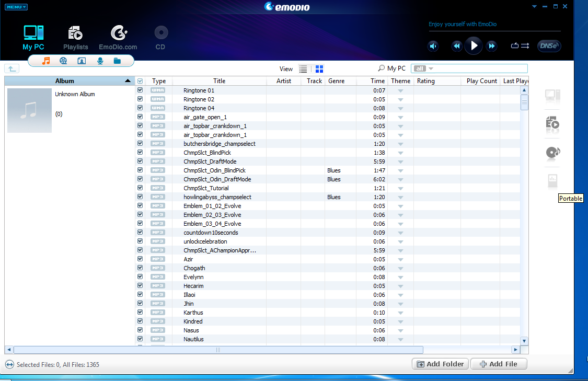
Task: Uncheck the Ringtone 01 checkbox
Action: tap(140, 90)
